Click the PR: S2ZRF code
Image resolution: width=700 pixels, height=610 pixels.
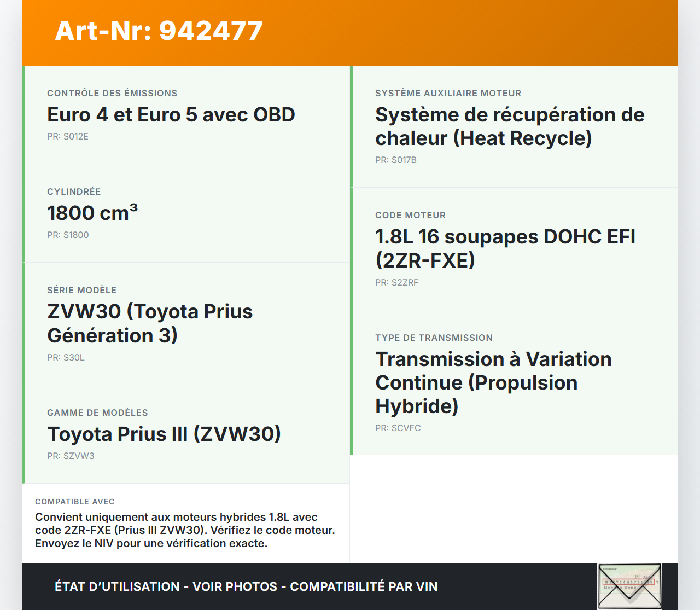pyautogui.click(x=396, y=283)
